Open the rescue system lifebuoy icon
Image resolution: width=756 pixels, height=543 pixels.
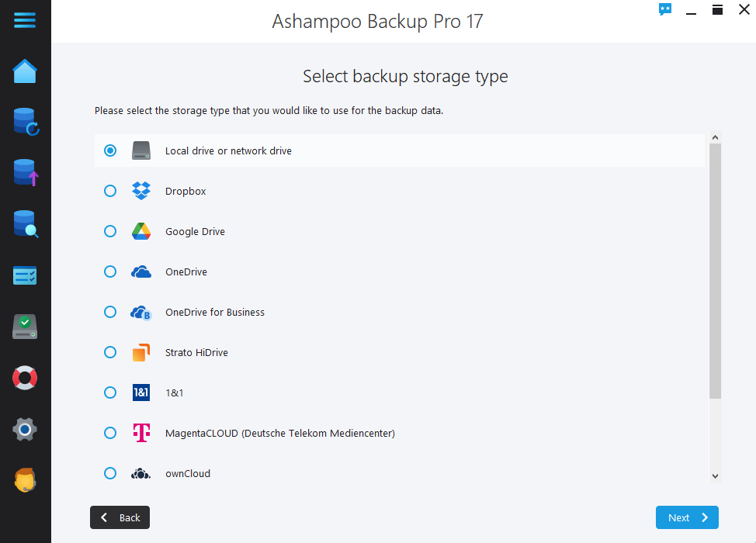tap(24, 378)
